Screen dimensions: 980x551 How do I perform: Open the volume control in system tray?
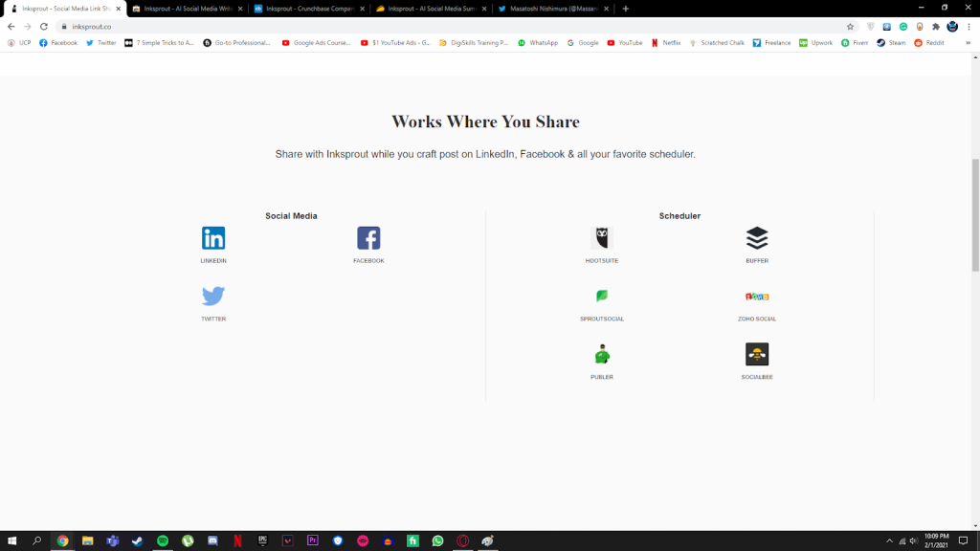[913, 541]
